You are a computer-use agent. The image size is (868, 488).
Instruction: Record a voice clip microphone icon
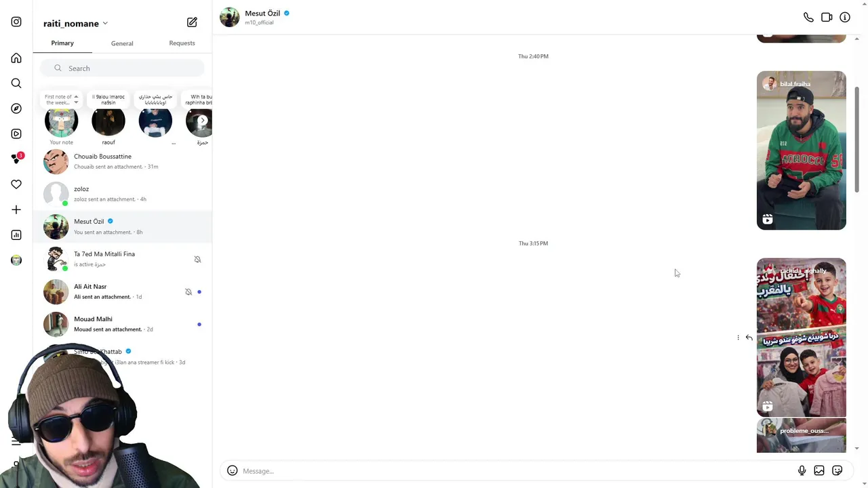pyautogui.click(x=802, y=470)
